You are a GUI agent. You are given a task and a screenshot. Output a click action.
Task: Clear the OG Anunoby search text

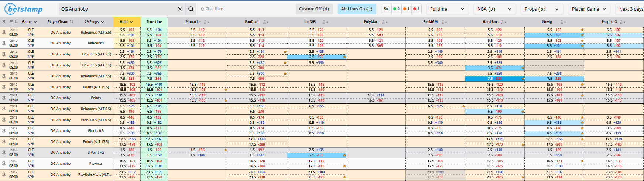click(x=180, y=9)
